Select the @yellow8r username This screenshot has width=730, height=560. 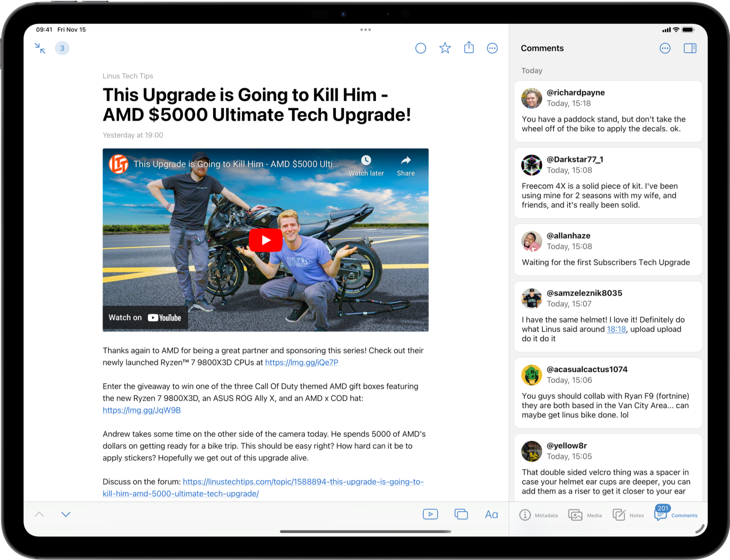click(x=567, y=445)
